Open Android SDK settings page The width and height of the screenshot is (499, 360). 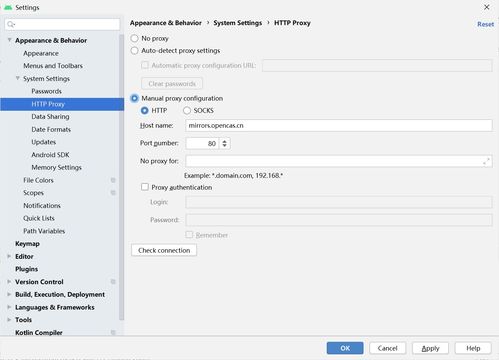(50, 155)
